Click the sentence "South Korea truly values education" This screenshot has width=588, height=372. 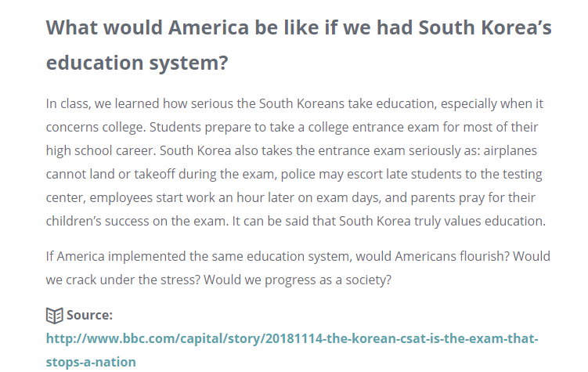pyautogui.click(x=438, y=221)
